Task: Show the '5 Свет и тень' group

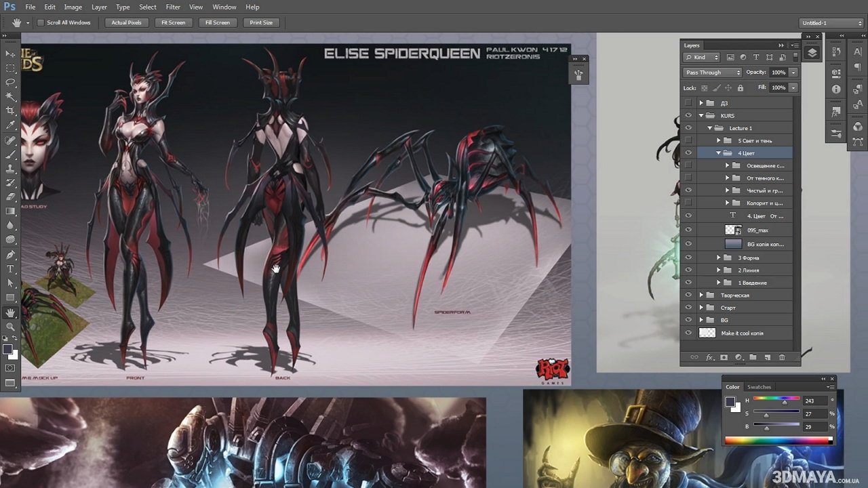Action: pos(688,140)
